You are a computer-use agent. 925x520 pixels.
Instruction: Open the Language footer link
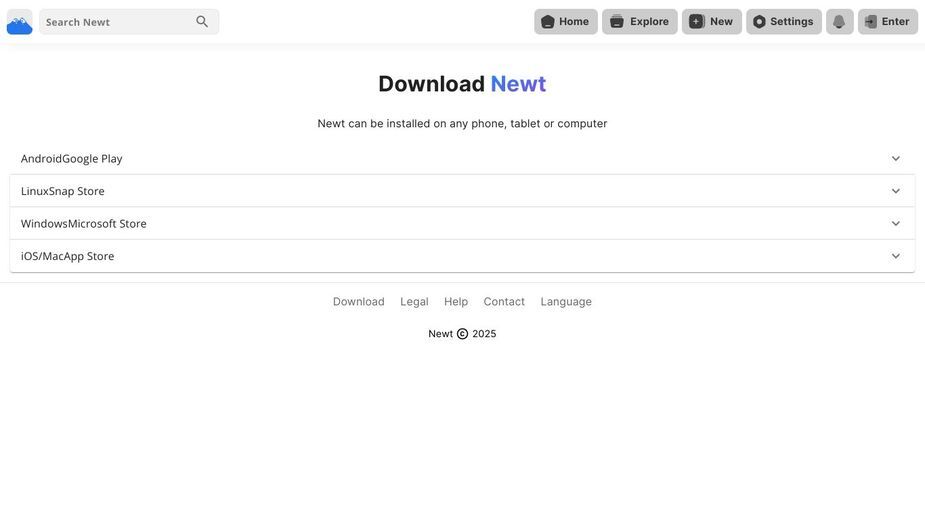(x=566, y=302)
